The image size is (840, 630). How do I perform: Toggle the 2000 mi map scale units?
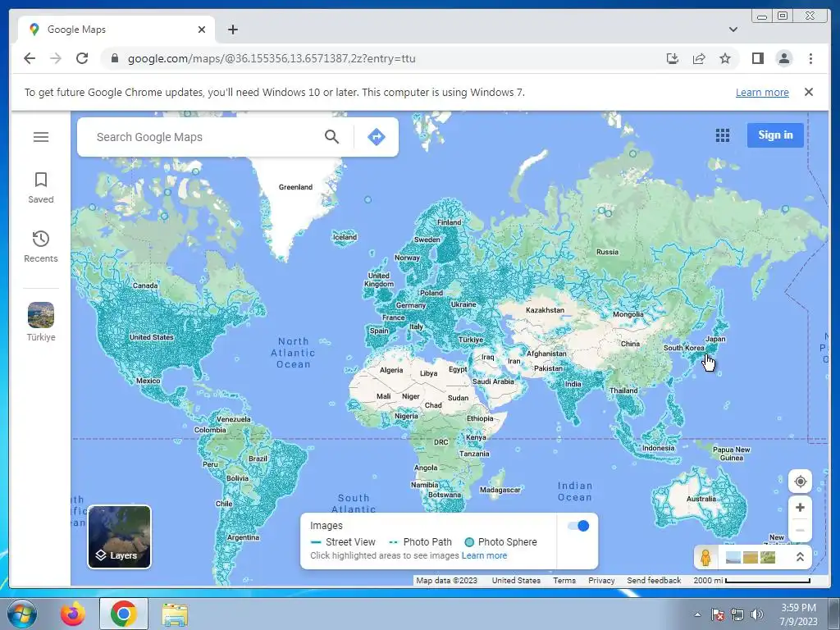point(751,580)
